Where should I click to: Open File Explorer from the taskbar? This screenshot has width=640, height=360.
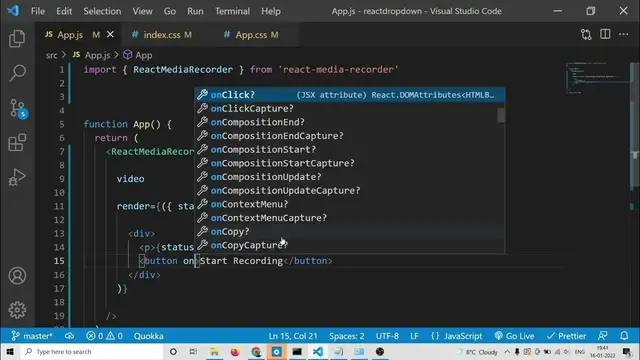(x=214, y=351)
